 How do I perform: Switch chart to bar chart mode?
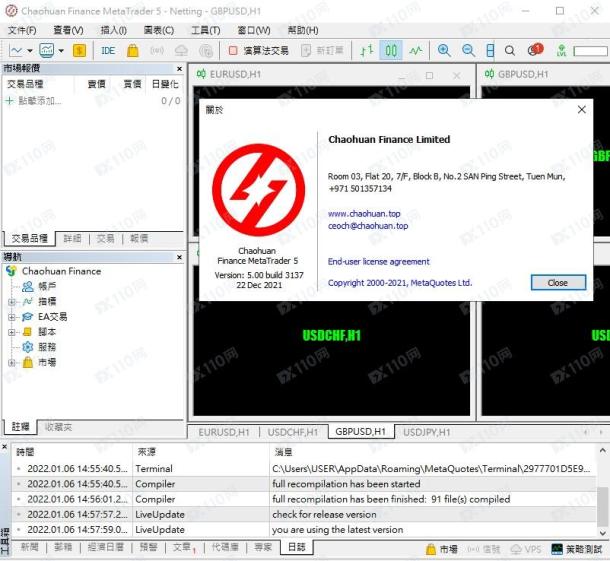[x=366, y=51]
